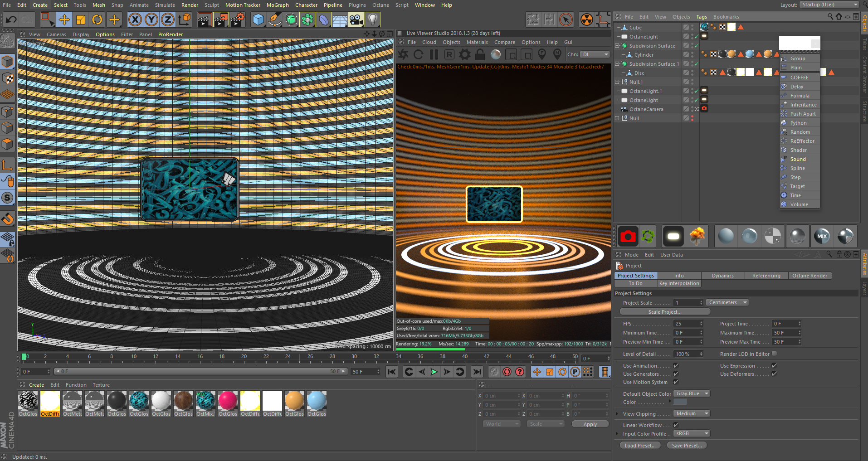Open the MoGraph menu

coord(277,5)
